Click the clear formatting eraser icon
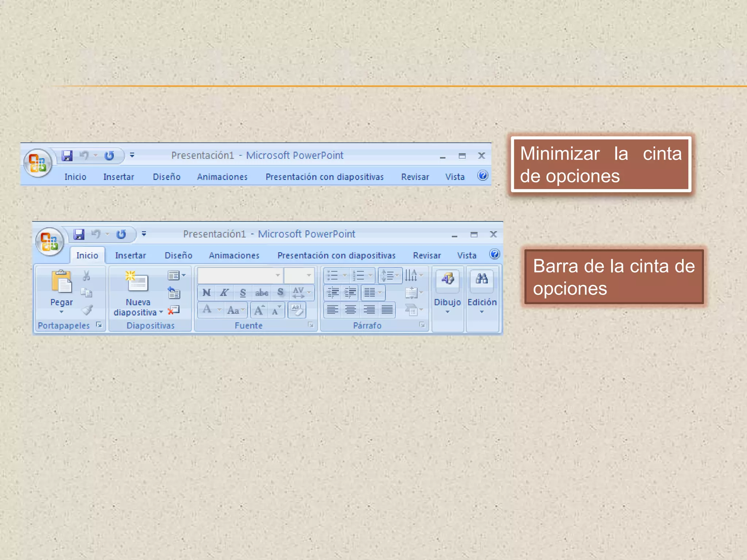 click(x=297, y=310)
